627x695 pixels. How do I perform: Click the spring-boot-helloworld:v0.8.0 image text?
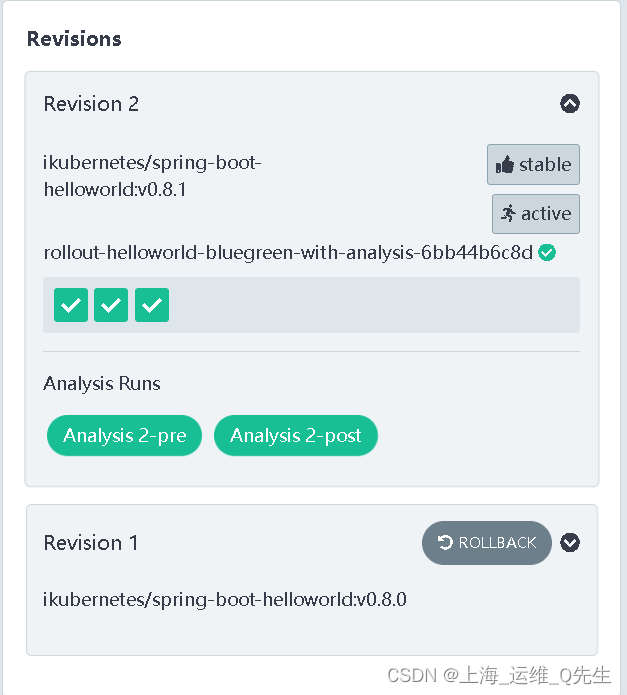pyautogui.click(x=225, y=600)
